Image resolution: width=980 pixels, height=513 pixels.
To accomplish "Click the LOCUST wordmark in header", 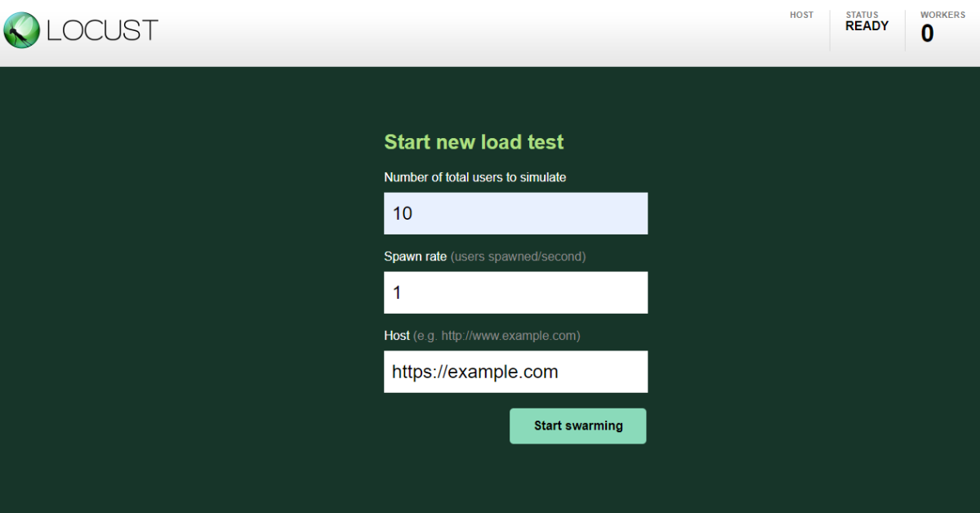I will coord(102,31).
